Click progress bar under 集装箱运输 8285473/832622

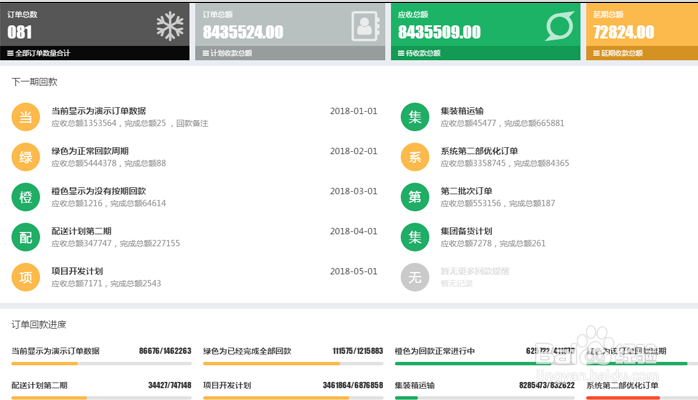(x=485, y=398)
